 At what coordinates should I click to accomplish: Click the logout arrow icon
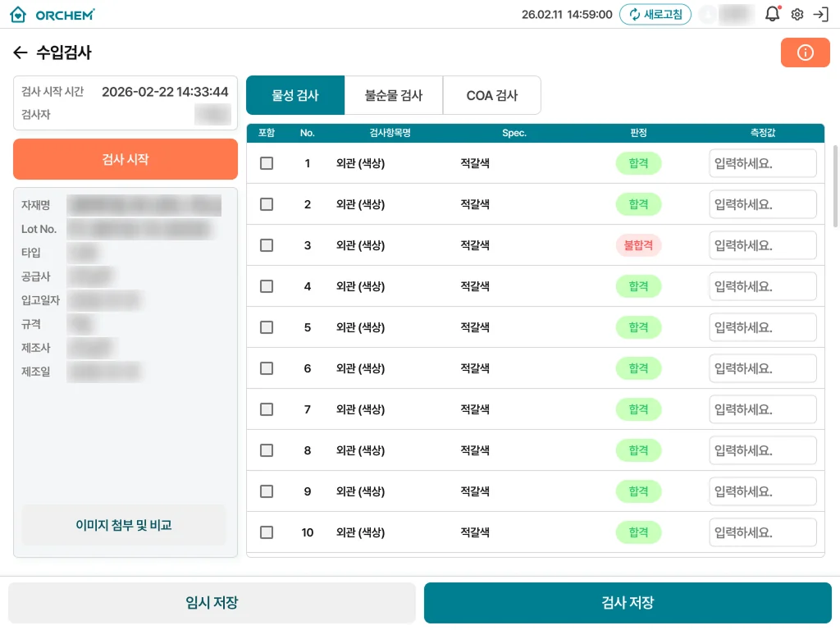click(820, 15)
